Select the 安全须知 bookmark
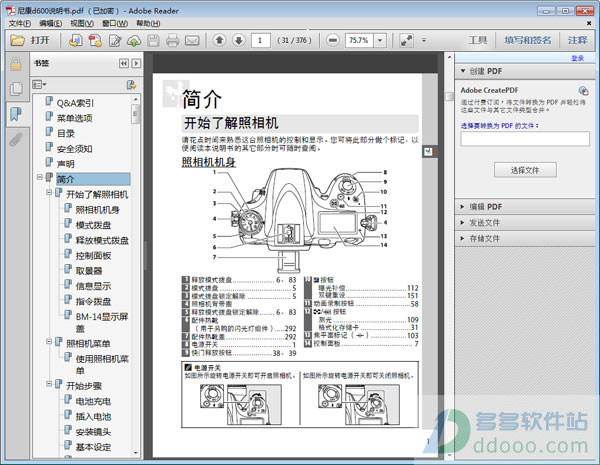600x465 pixels. pyautogui.click(x=75, y=149)
